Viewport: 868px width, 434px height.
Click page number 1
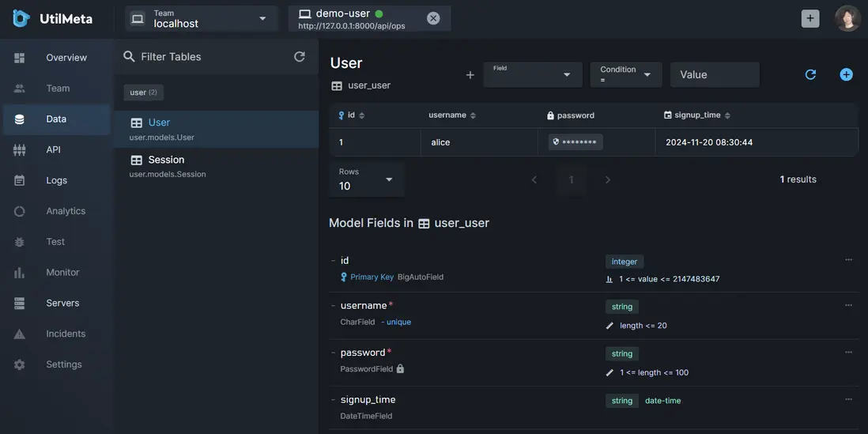[572, 179]
